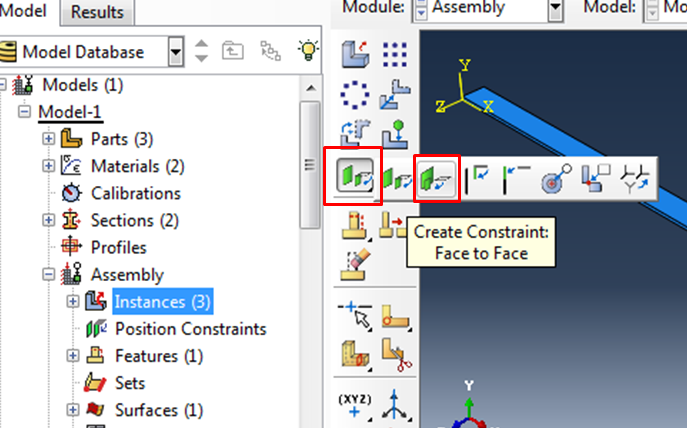Select Model-1 in the tree

click(70, 112)
